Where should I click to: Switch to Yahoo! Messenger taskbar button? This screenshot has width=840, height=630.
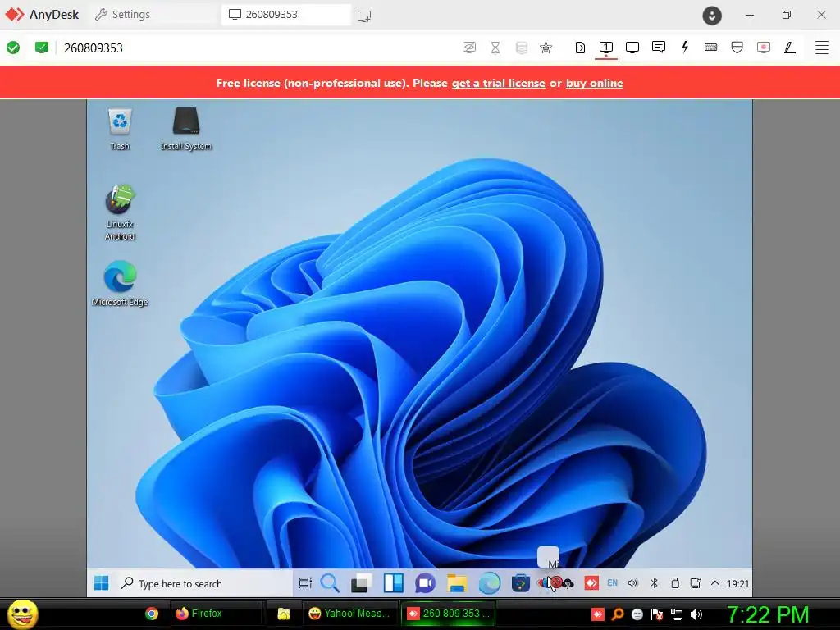tap(350, 614)
